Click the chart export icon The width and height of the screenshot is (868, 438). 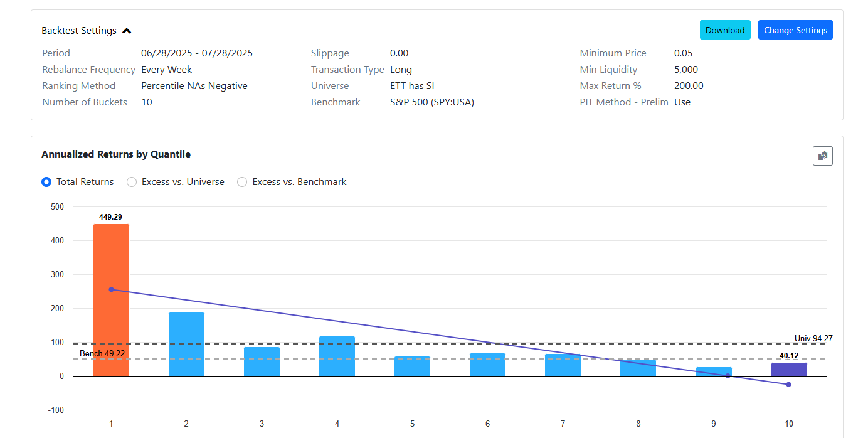(822, 156)
